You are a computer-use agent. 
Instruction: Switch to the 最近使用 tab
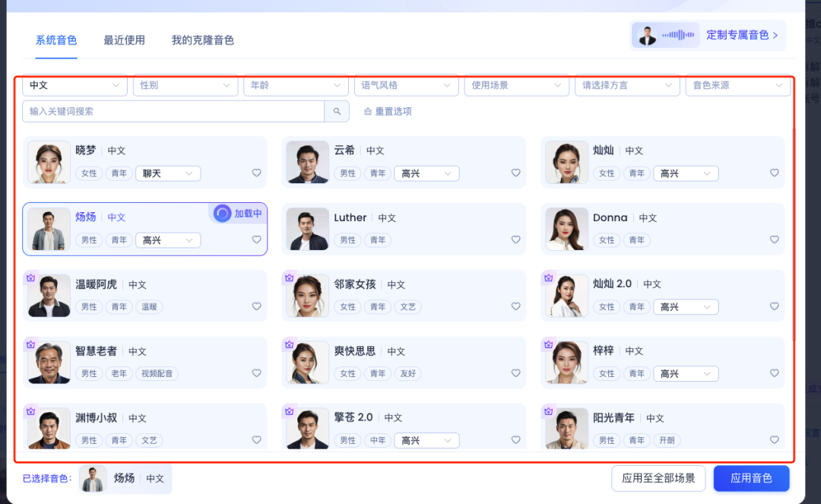pyautogui.click(x=124, y=40)
